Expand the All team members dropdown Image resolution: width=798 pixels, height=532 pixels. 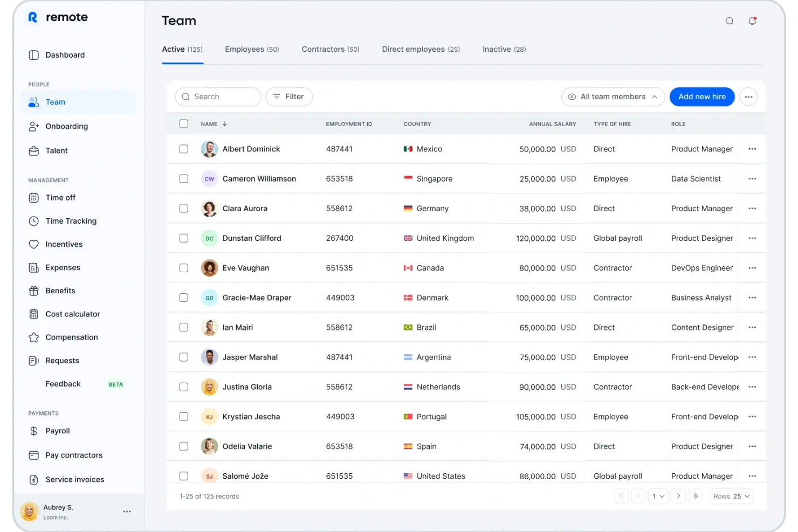click(x=613, y=96)
